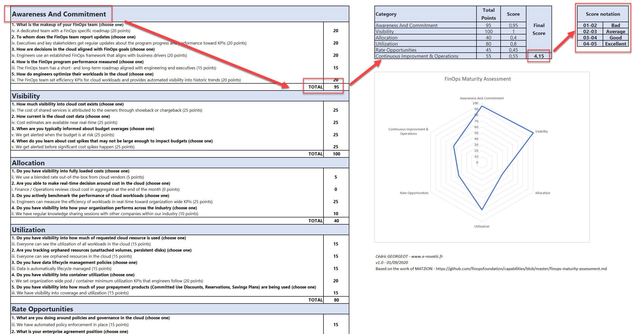This screenshot has height=334, width=644.
Task: Select question about FinOps team report updates
Action: [73, 37]
